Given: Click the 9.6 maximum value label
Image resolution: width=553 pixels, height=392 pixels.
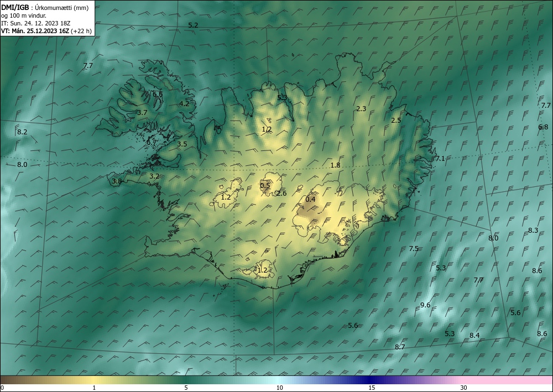Looking at the screenshot, I should [425, 305].
